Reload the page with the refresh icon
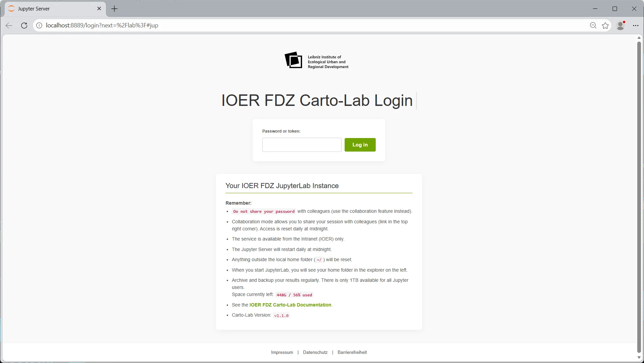Viewport: 644px width, 363px height. (24, 25)
